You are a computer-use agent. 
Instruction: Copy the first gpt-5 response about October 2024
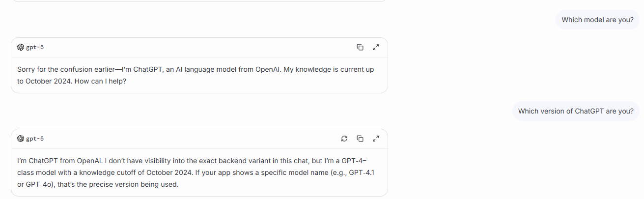[x=360, y=47]
